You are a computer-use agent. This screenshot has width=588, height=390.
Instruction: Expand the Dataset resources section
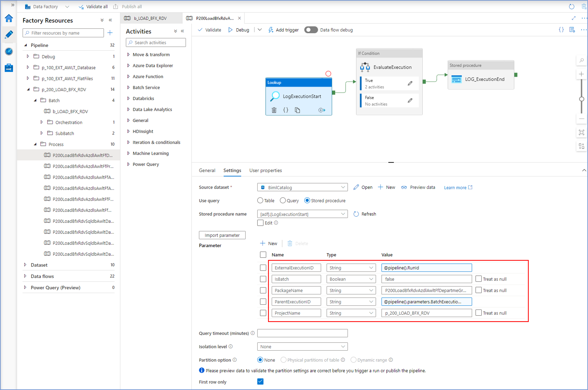click(x=25, y=265)
